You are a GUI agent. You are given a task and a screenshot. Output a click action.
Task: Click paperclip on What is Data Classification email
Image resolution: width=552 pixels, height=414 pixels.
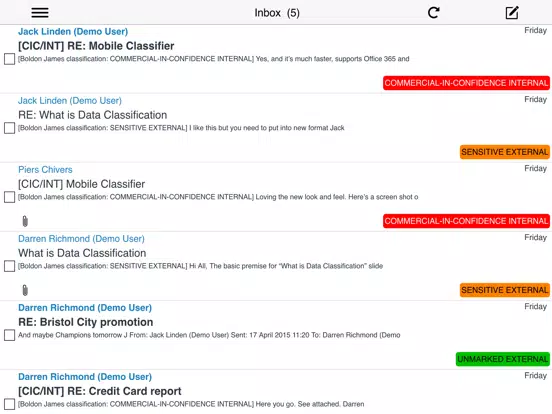[25, 290]
